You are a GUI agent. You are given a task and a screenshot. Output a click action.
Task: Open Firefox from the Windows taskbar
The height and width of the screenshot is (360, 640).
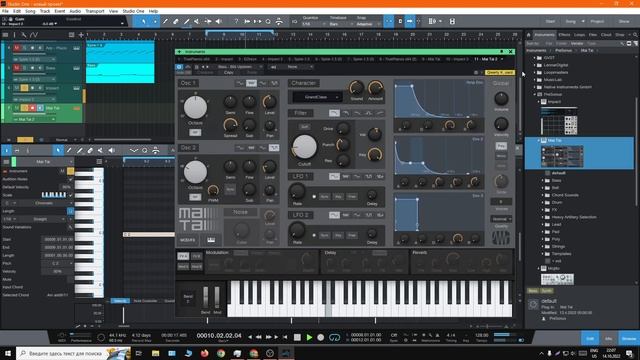(204, 353)
